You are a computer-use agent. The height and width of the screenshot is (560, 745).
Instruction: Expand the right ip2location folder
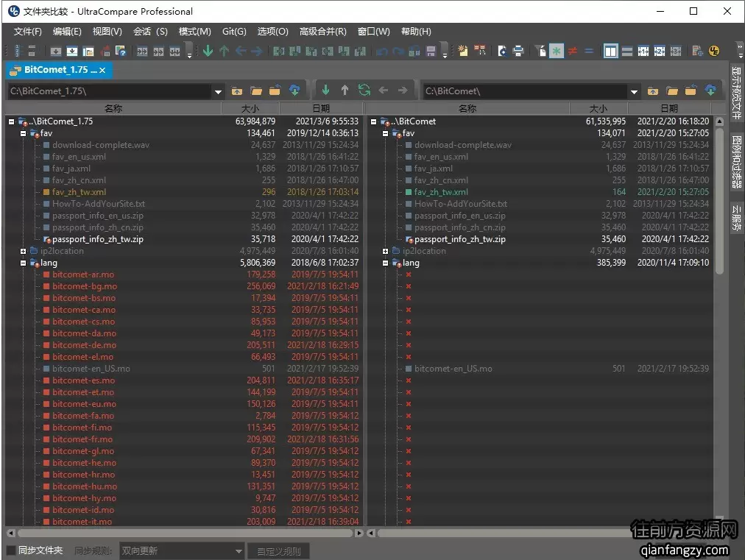(x=385, y=251)
